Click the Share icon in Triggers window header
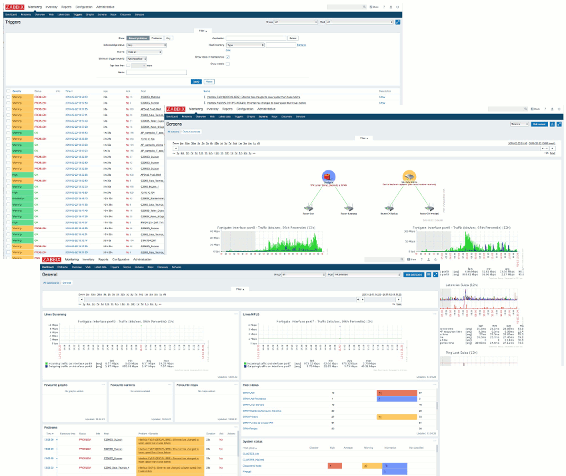The image size is (566, 476). click(x=374, y=7)
